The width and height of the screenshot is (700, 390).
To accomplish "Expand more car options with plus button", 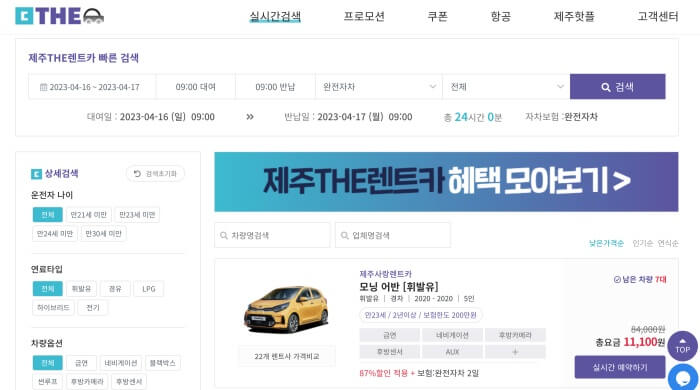I will (x=515, y=352).
